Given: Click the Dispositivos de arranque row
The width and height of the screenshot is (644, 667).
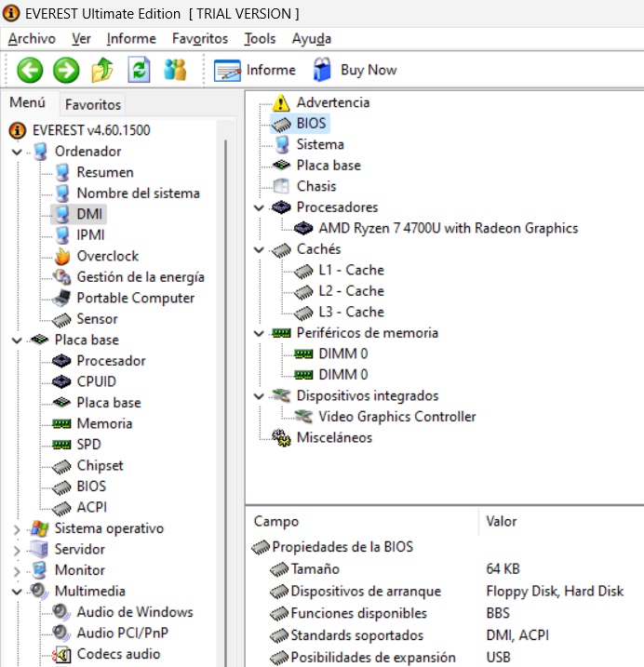Looking at the screenshot, I should click(x=445, y=592).
